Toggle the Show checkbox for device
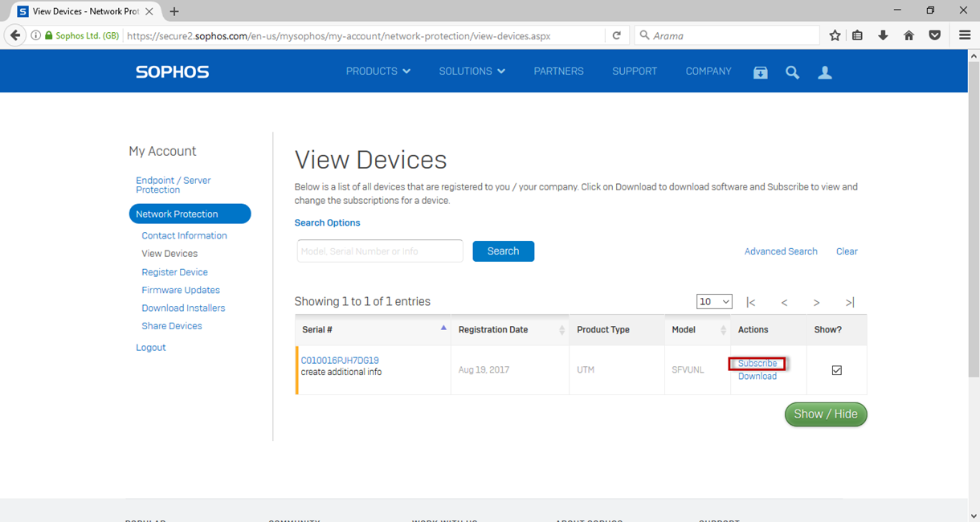The width and height of the screenshot is (980, 522). 836,370
